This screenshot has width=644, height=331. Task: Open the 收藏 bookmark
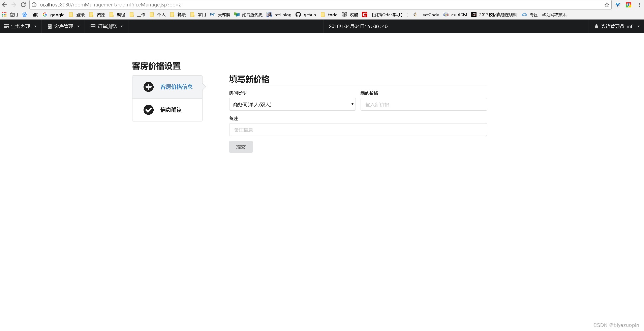click(x=350, y=15)
